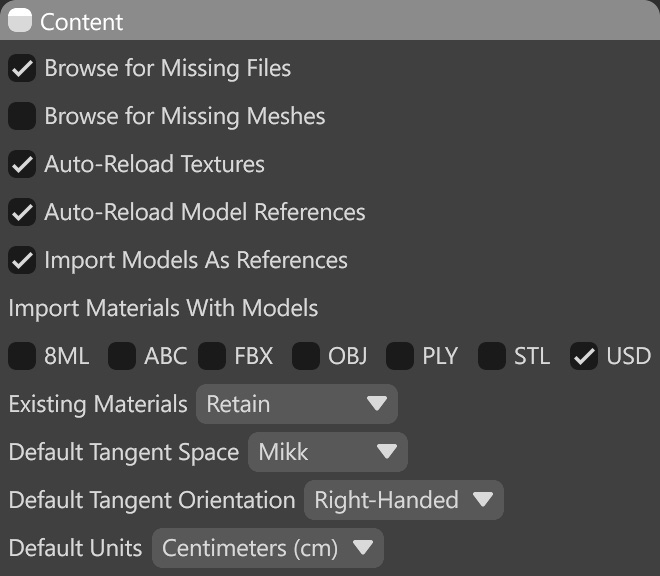Uncheck Import Models As References
This screenshot has width=660, height=576.
(x=22, y=260)
